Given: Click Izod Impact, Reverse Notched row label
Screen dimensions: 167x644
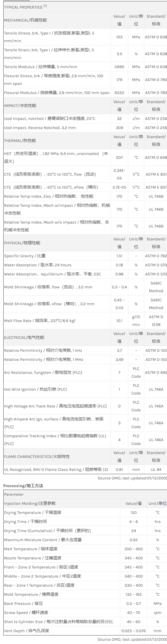Looking at the screenshot, I should pos(40,128).
